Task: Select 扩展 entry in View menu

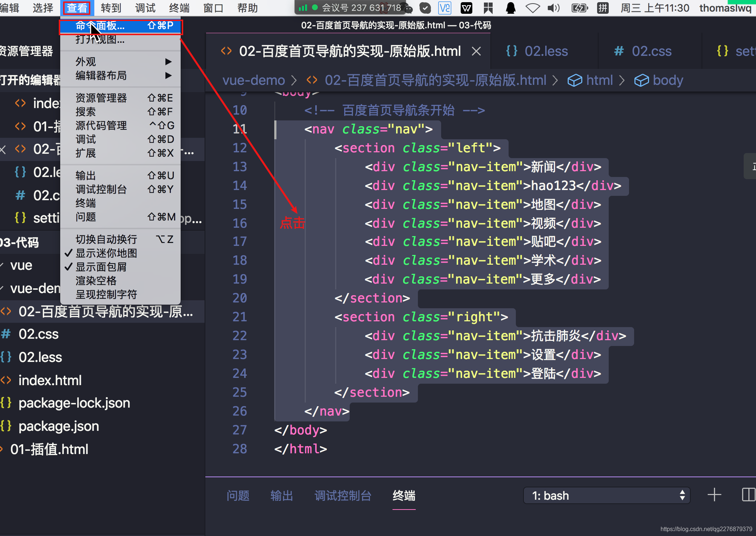Action: pyautogui.click(x=121, y=153)
